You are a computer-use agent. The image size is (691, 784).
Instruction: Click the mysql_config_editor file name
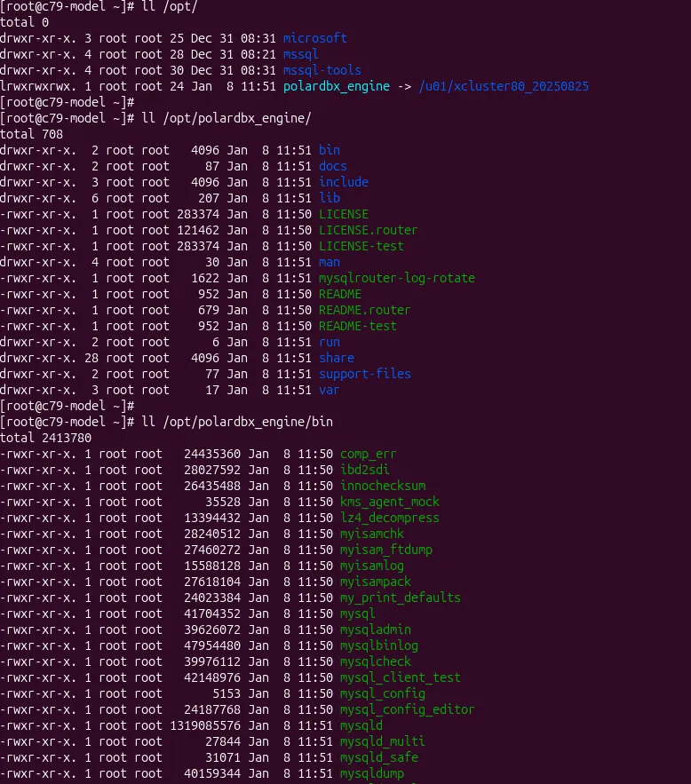[x=407, y=709]
